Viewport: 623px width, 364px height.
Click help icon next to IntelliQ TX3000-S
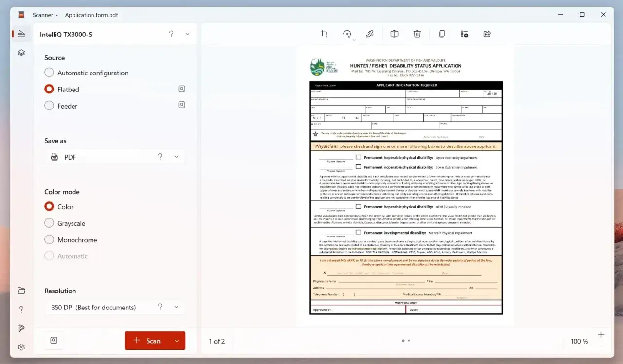[171, 34]
